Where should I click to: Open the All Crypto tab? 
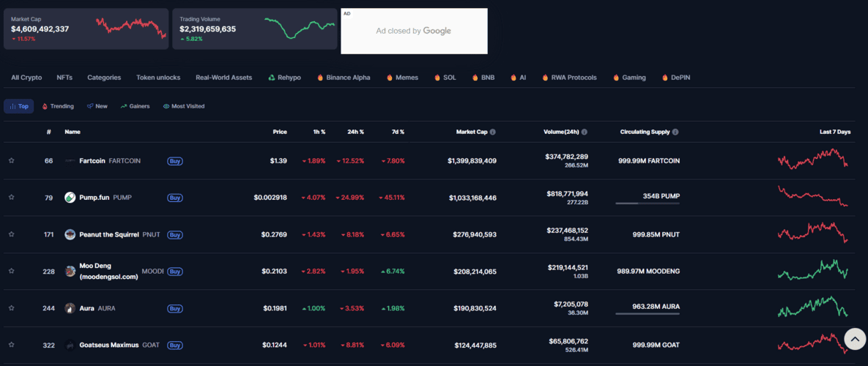coord(26,78)
